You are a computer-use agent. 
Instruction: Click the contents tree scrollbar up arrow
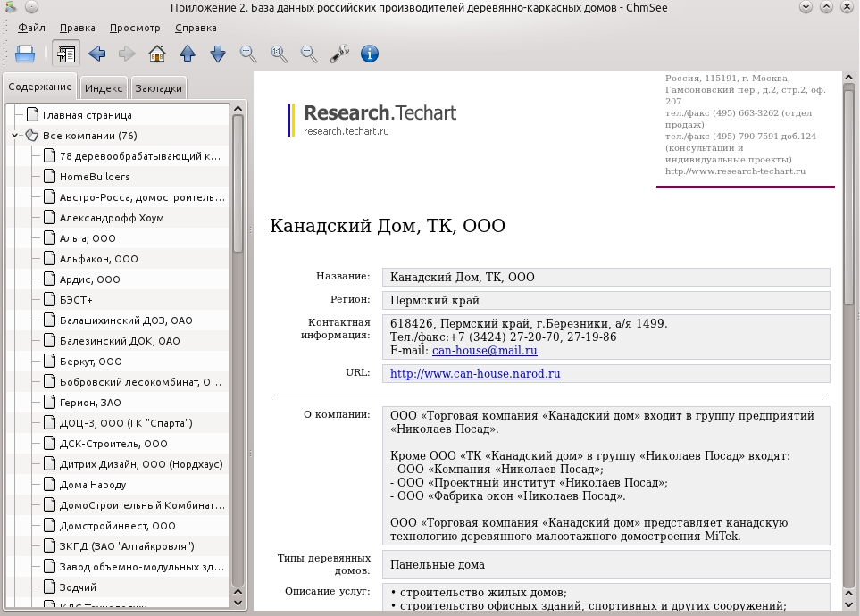(x=238, y=109)
